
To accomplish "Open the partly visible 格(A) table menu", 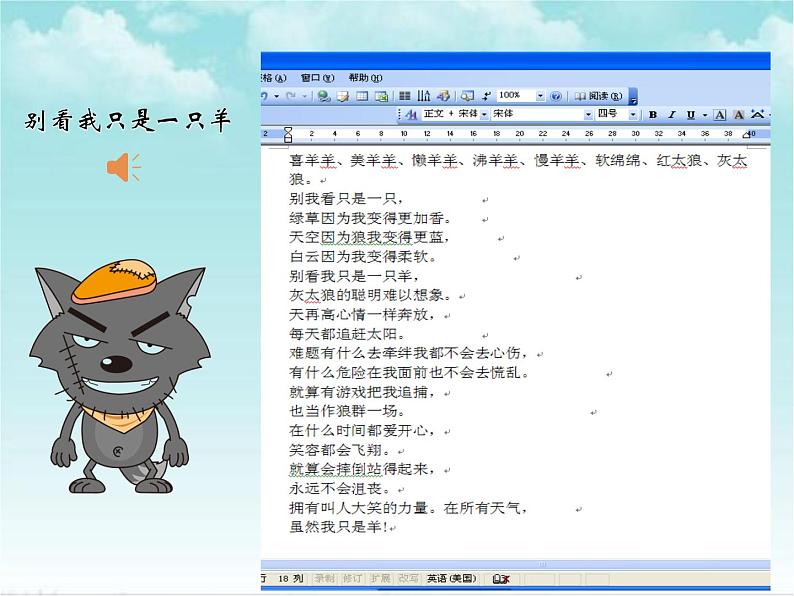I will pyautogui.click(x=274, y=77).
